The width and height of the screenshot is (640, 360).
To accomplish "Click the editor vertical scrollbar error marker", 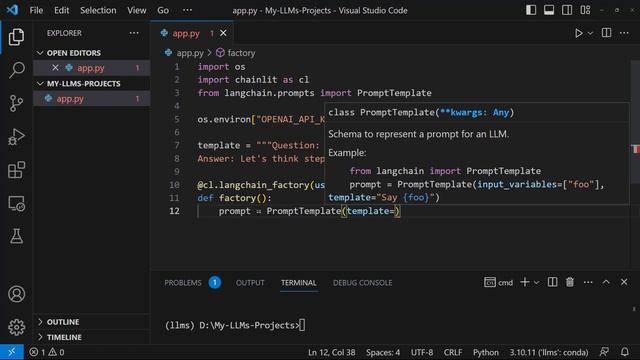I will click(x=636, y=149).
